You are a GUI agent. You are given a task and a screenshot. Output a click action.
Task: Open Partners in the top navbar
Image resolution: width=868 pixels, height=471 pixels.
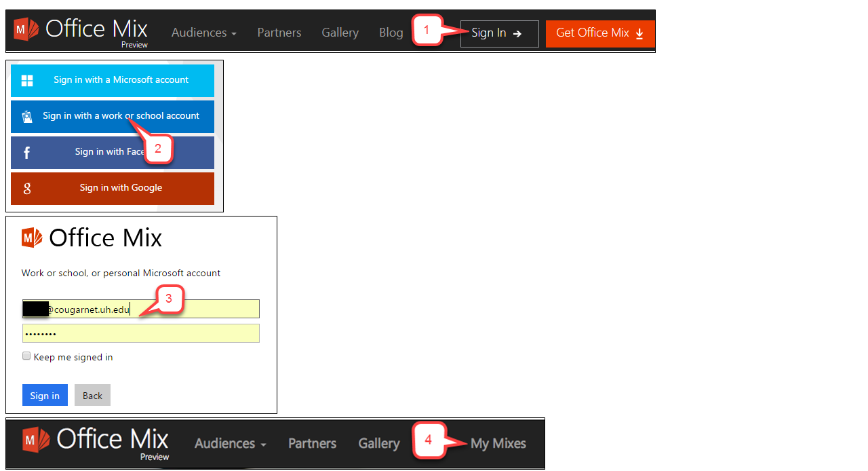[x=279, y=33]
